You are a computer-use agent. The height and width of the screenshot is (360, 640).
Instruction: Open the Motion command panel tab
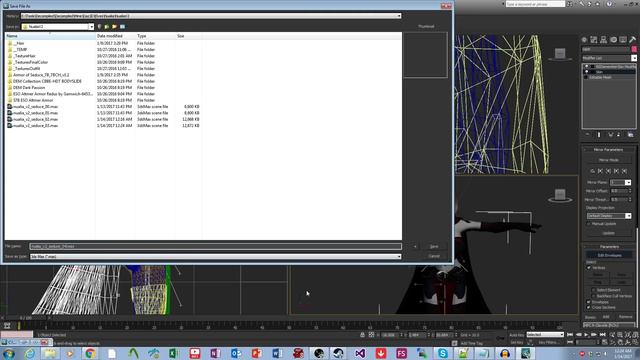613,40
